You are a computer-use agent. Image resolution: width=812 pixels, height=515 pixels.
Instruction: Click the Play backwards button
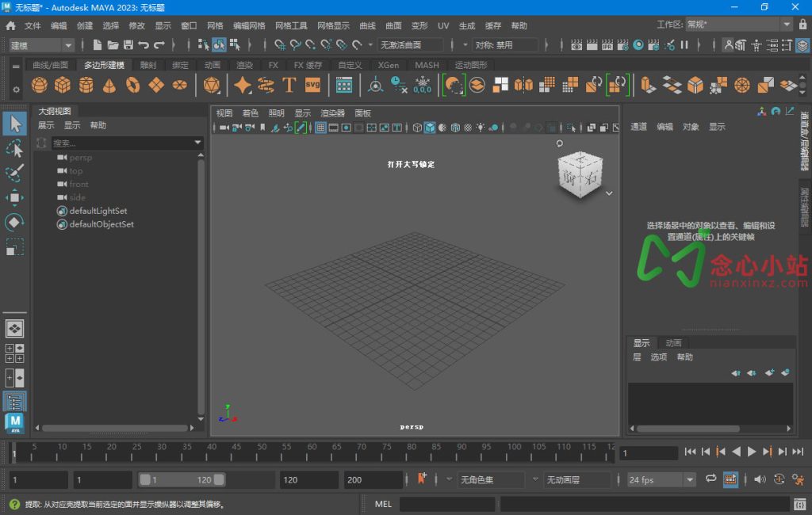[737, 452]
